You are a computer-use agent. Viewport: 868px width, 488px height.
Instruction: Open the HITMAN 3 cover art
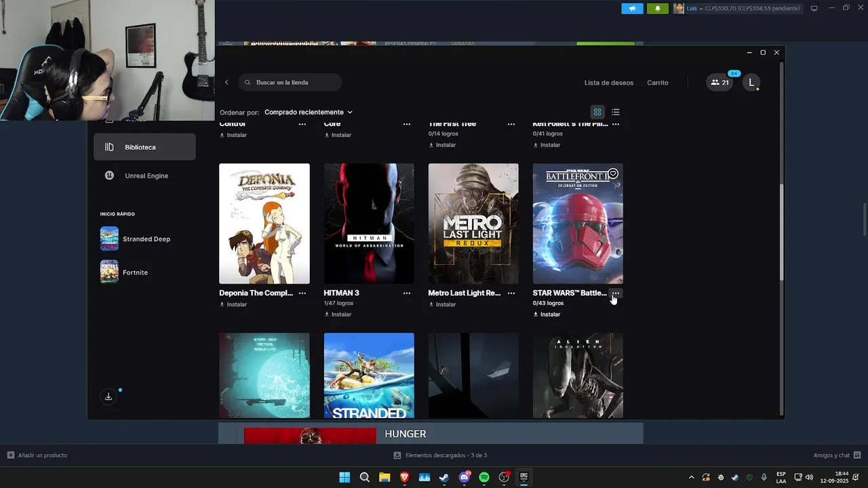click(x=369, y=224)
